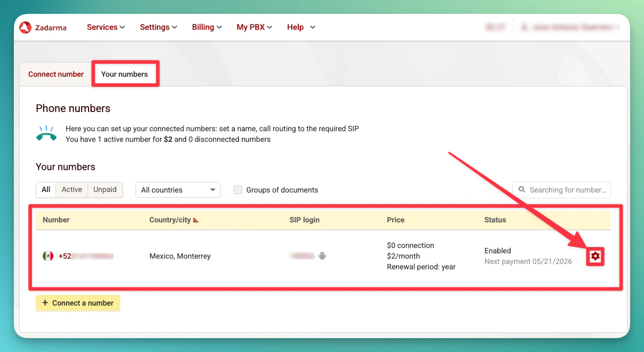644x352 pixels.
Task: Click the Number column header
Action: point(56,220)
